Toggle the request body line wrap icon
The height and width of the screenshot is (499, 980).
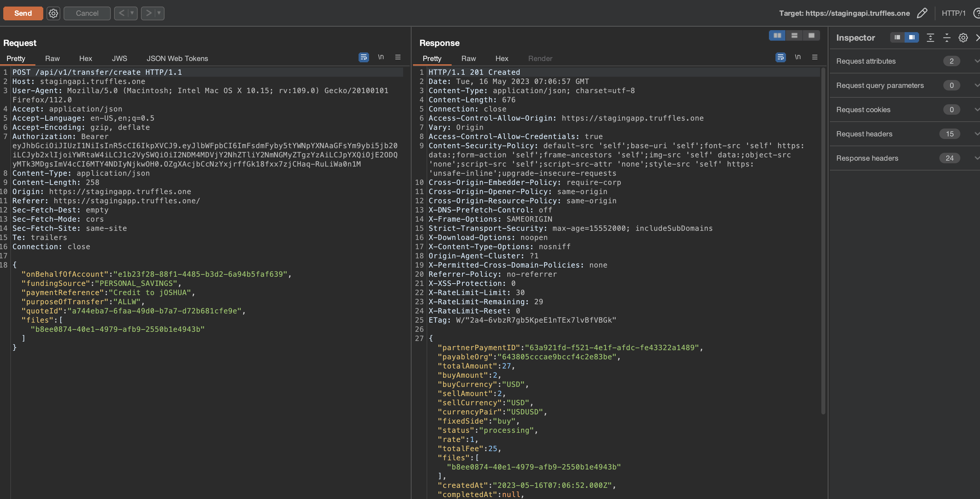point(364,57)
